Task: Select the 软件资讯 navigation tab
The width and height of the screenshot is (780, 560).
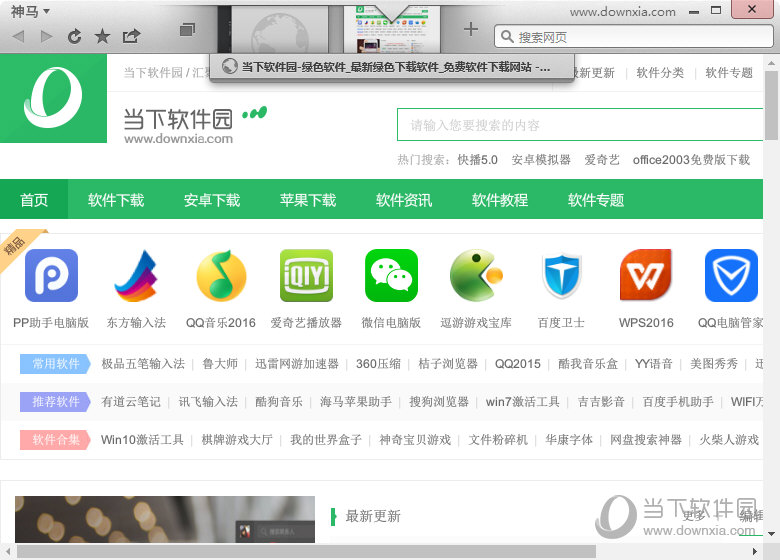Action: click(404, 199)
